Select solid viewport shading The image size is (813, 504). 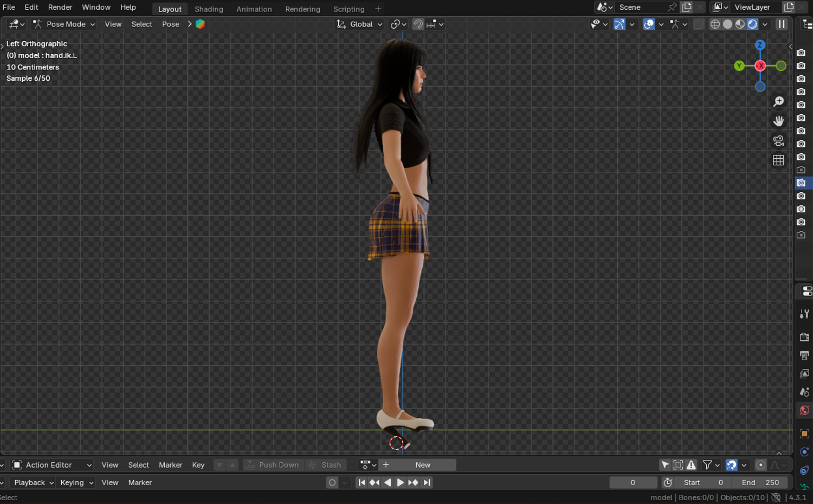click(728, 24)
